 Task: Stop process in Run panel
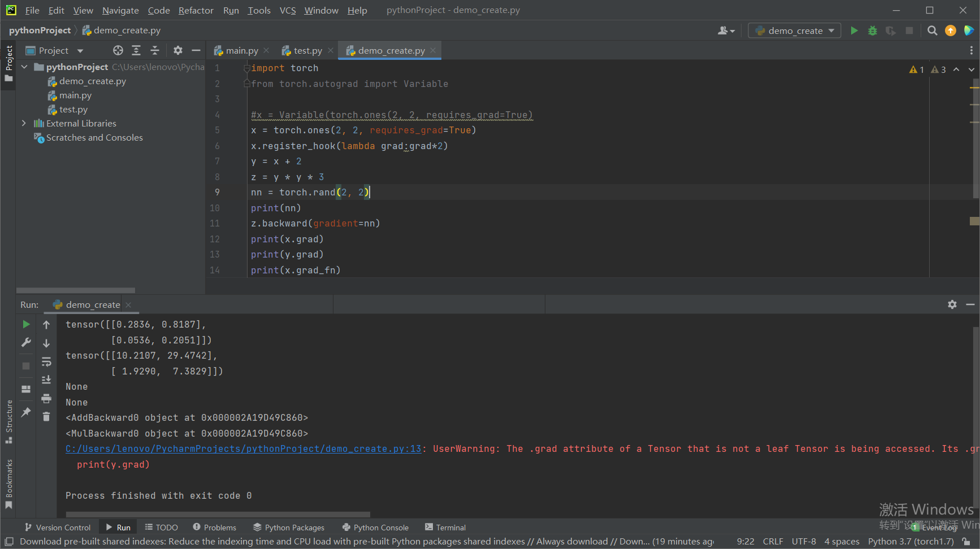pyautogui.click(x=26, y=366)
